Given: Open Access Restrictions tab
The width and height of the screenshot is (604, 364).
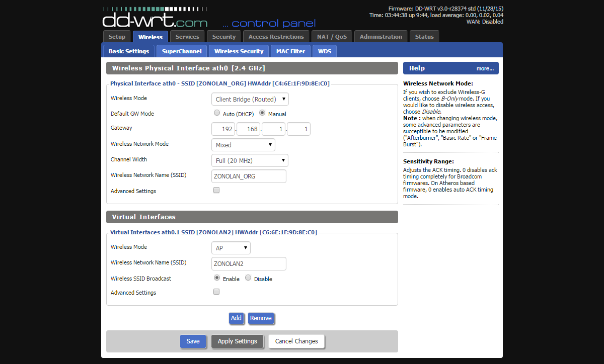Looking at the screenshot, I should click(276, 37).
